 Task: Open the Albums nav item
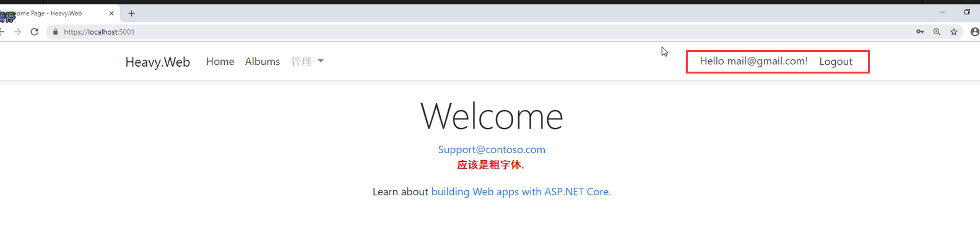[262, 61]
